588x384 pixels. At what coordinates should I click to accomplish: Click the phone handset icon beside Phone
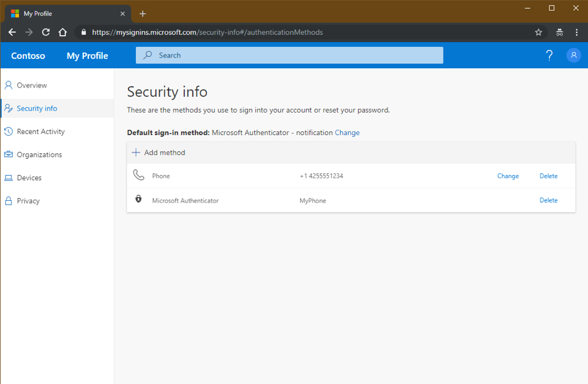click(x=139, y=175)
